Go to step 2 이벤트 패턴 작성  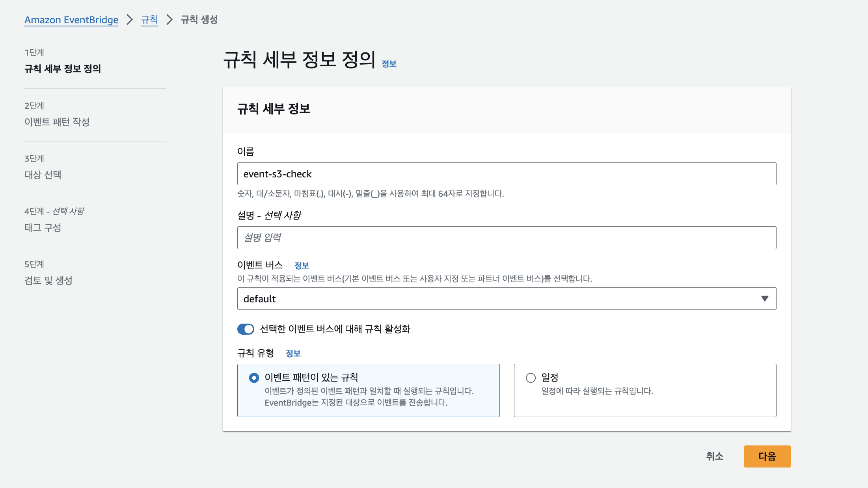[57, 122]
